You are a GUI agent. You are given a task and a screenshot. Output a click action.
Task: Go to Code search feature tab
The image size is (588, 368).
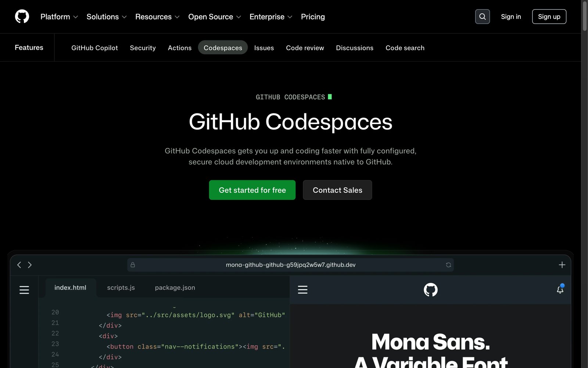tap(405, 48)
